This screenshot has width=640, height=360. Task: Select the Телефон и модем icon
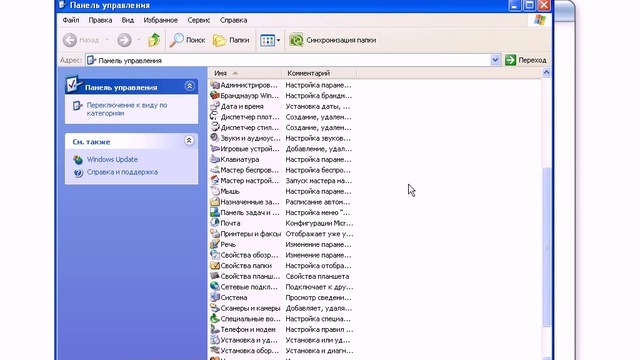point(215,329)
